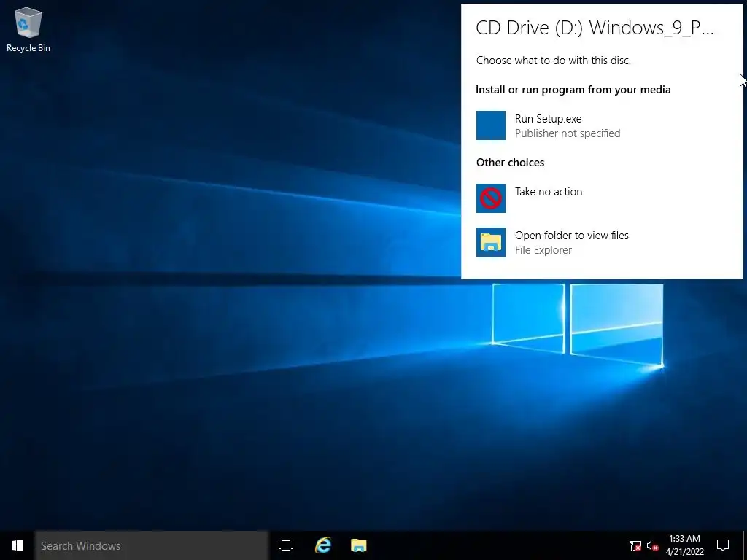Launch Internet Explorer from the taskbar

[323, 545]
